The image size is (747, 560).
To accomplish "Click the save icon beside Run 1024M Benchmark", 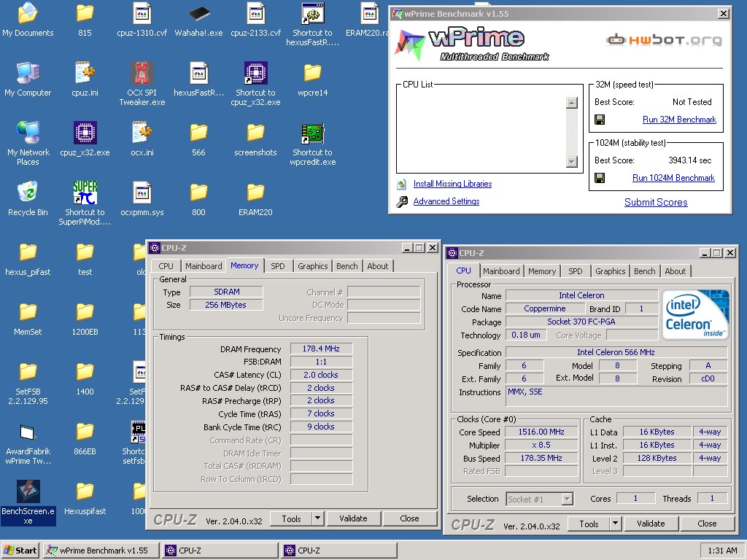I will tap(600, 178).
